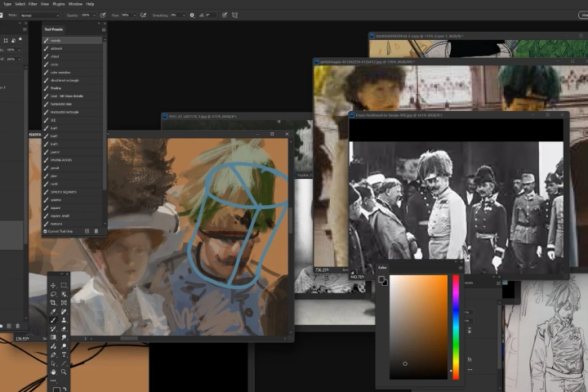
Task: Open the Opacity value dropdown arrow
Action: pos(93,16)
